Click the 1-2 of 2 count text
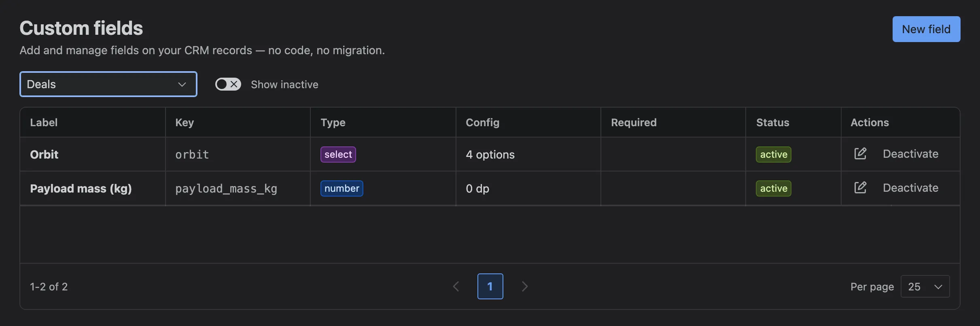This screenshot has height=326, width=980. click(x=49, y=286)
